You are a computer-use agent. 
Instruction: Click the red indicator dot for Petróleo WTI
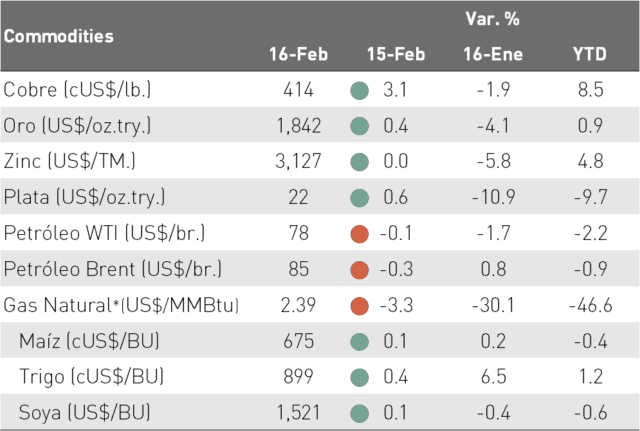coord(360,234)
